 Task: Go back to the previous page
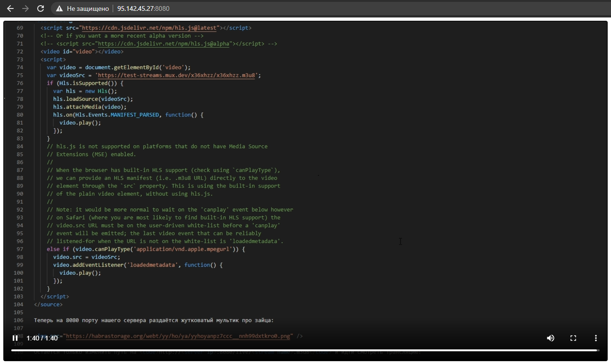(x=10, y=8)
